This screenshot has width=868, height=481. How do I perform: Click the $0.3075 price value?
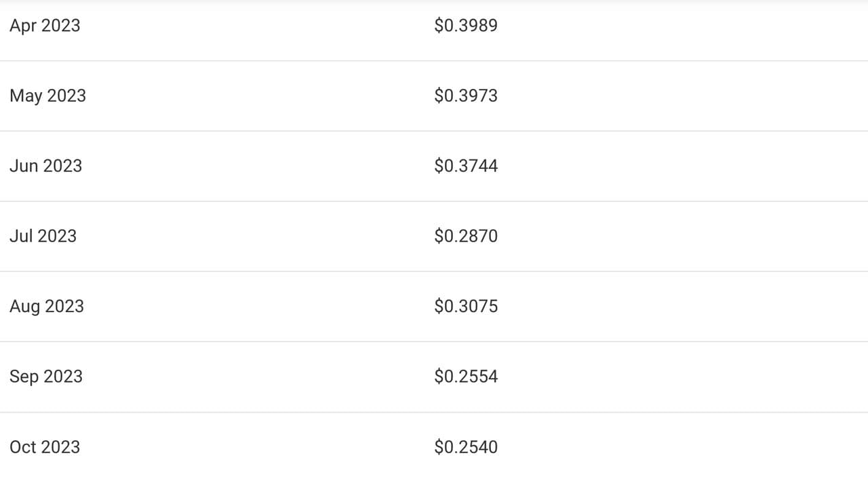point(466,307)
